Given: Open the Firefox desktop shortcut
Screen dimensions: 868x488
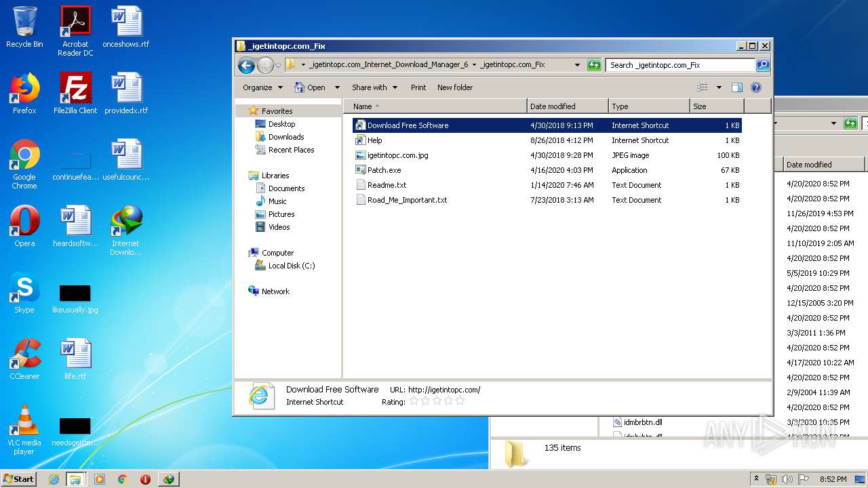Looking at the screenshot, I should pyautogui.click(x=24, y=94).
